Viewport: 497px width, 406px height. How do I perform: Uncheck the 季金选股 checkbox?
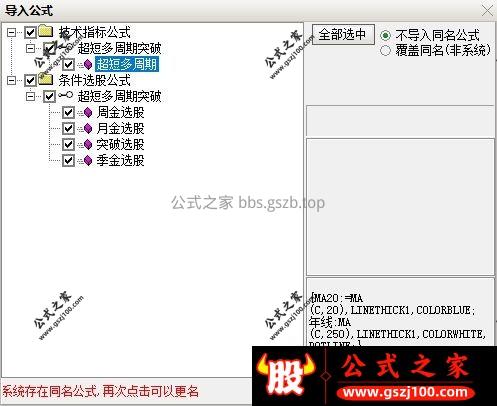tap(68, 160)
